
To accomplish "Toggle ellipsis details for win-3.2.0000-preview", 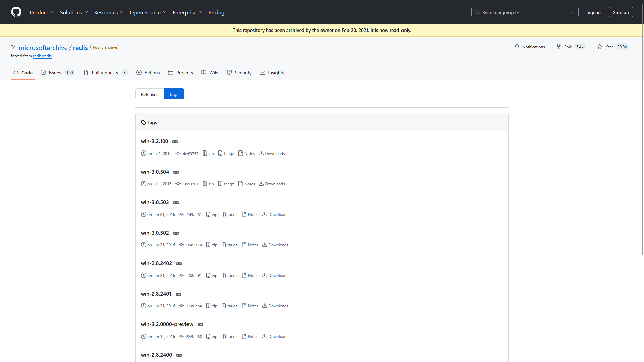I will click(200, 325).
